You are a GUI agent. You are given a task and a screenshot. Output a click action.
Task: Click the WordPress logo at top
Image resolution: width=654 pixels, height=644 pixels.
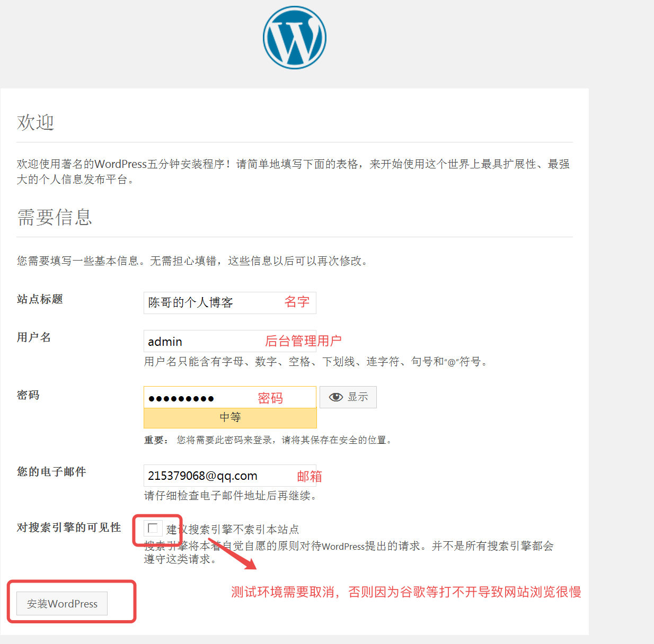(x=295, y=38)
